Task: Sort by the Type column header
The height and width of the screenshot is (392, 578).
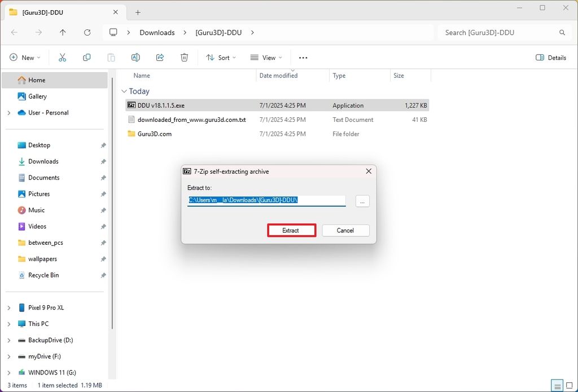Action: click(x=360, y=76)
